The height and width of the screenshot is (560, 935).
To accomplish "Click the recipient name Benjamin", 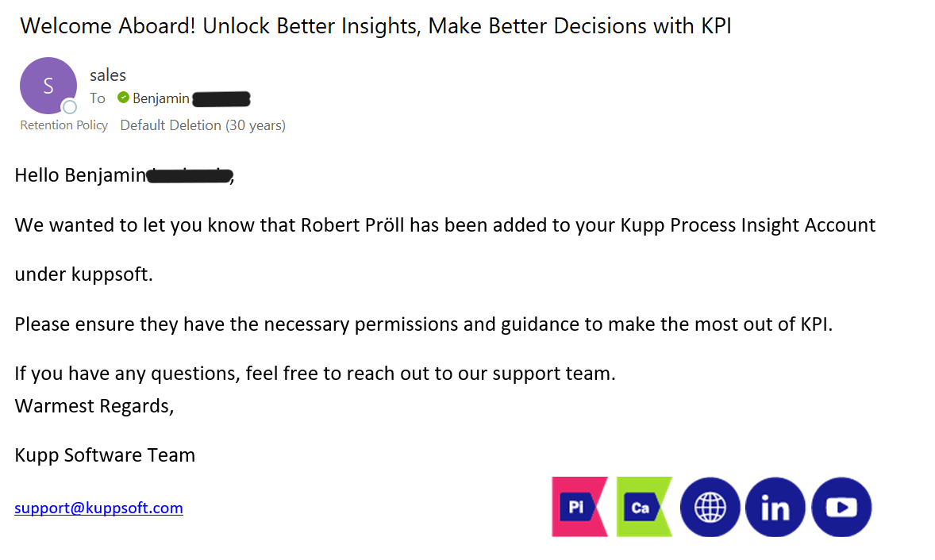I will (161, 98).
